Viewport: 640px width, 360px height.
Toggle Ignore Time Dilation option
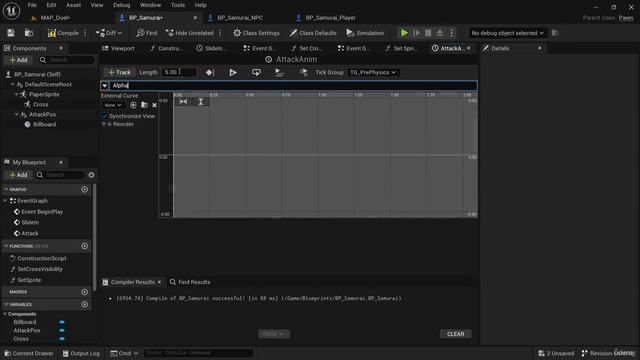[x=303, y=72]
